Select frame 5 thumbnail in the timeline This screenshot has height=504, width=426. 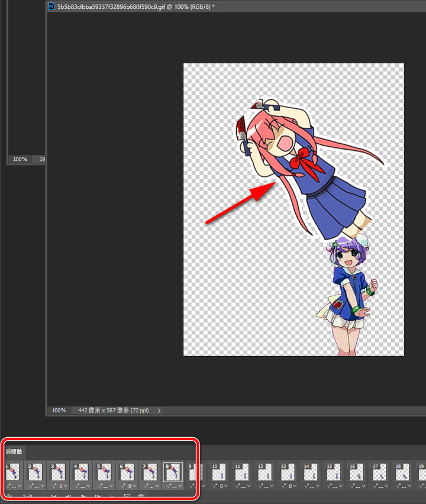click(x=104, y=472)
